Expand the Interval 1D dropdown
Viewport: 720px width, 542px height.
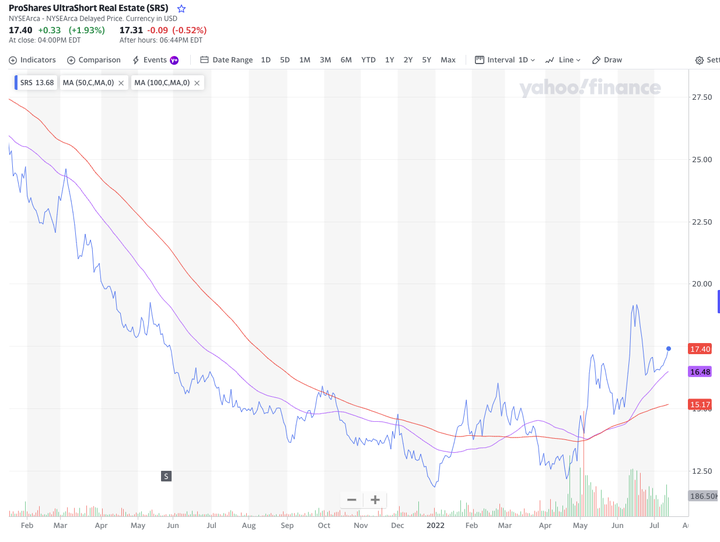point(505,60)
